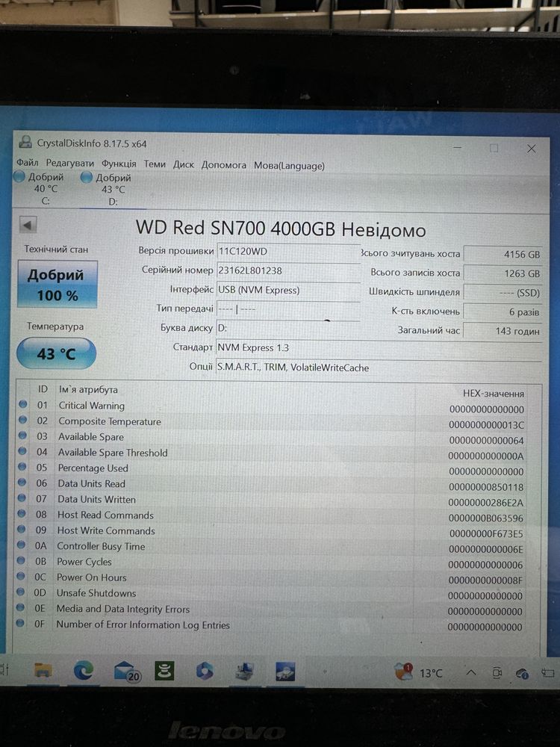This screenshot has width=560, height=747.
Task: Click total host reads value 4156 GB
Action: 503,254
